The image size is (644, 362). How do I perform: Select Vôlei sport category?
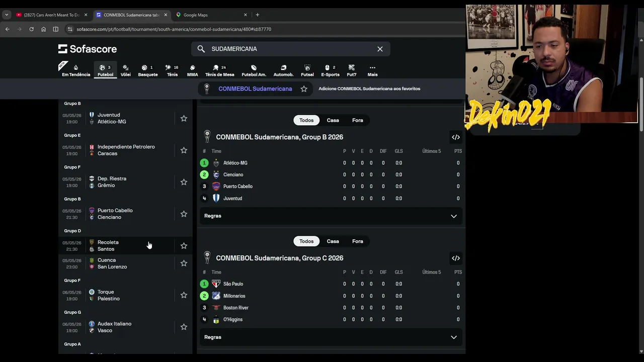pyautogui.click(x=126, y=70)
